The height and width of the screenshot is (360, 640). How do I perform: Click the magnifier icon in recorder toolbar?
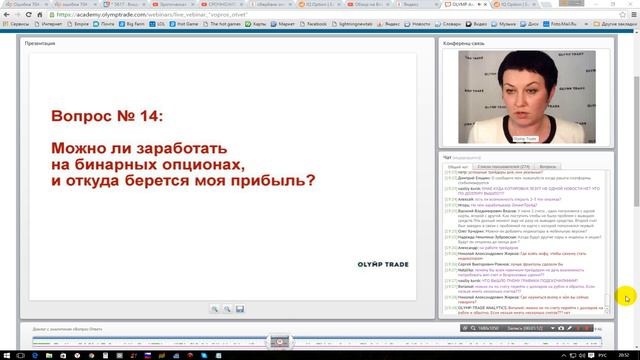tap(473, 328)
